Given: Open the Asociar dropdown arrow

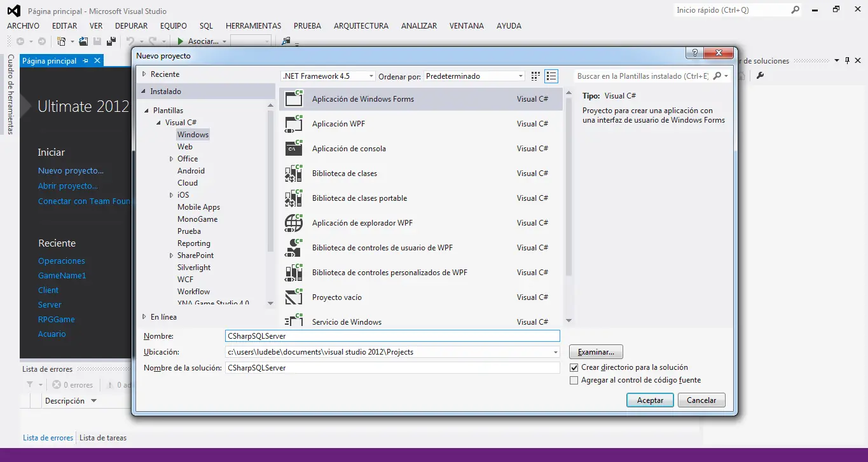Looking at the screenshot, I should pos(224,42).
